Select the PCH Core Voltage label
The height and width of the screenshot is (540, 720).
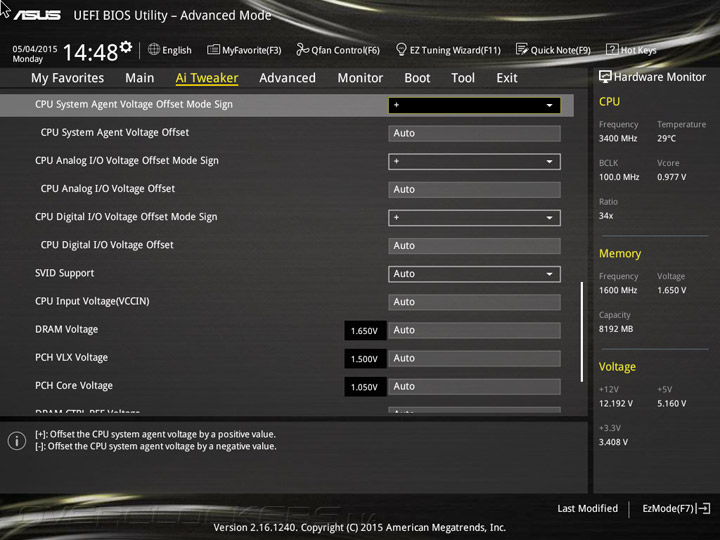73,386
